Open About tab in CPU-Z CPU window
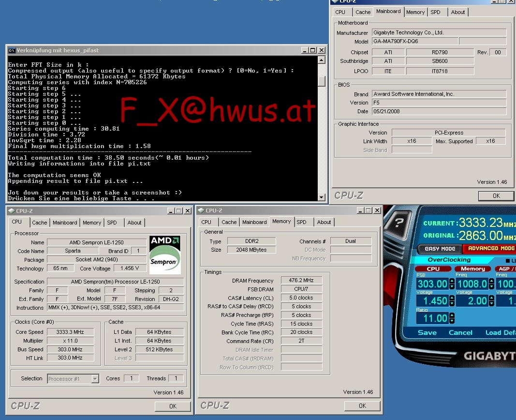This screenshot has width=516, height=420. click(x=134, y=223)
